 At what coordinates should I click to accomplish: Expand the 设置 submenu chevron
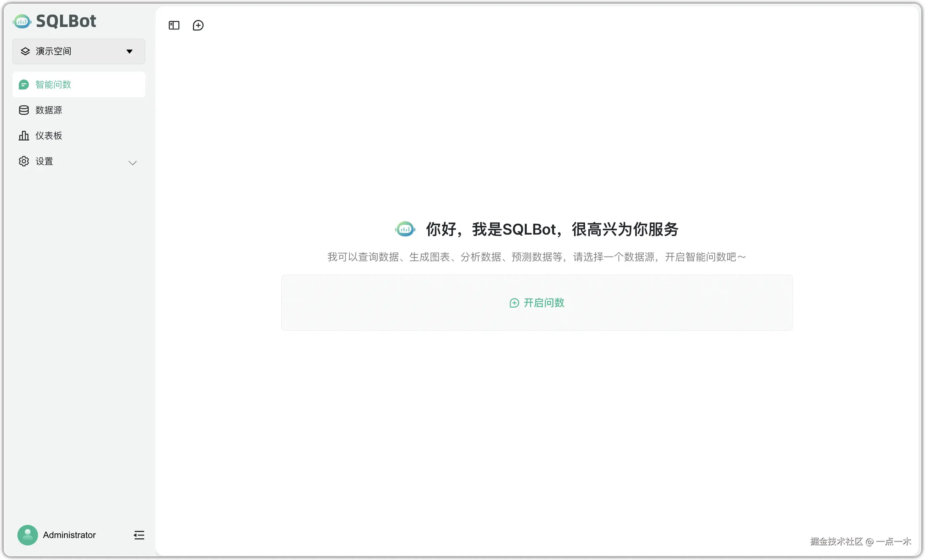[132, 163]
